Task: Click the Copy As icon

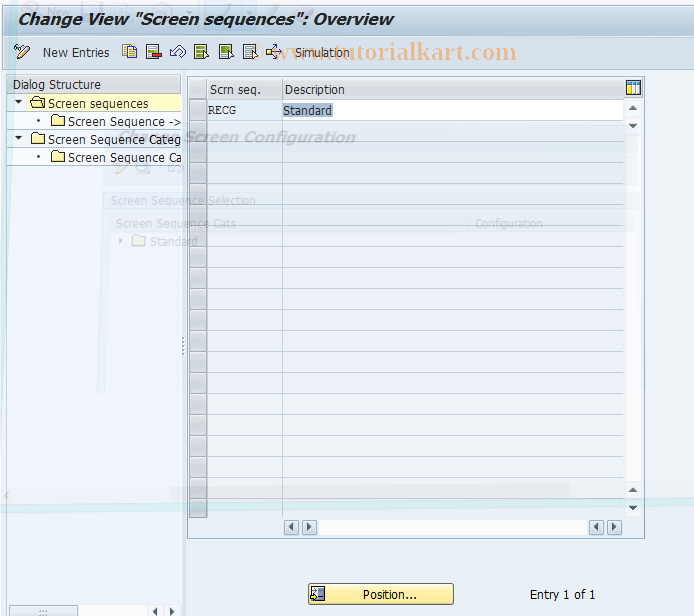Action: click(x=129, y=52)
